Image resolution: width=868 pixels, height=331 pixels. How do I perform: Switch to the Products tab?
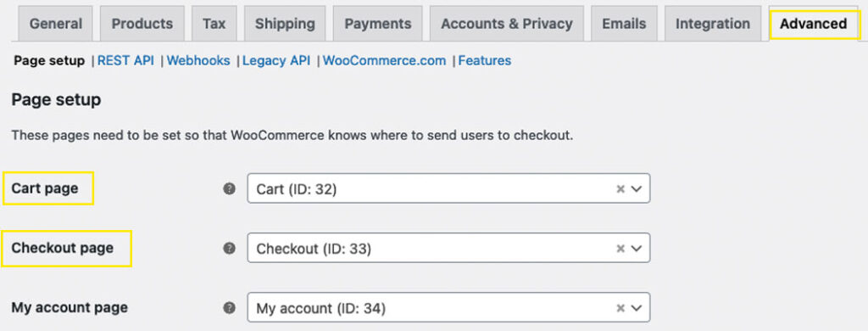click(142, 24)
